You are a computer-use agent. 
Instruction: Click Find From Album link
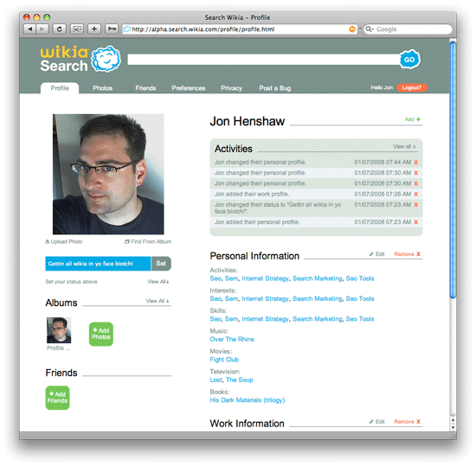click(x=148, y=241)
